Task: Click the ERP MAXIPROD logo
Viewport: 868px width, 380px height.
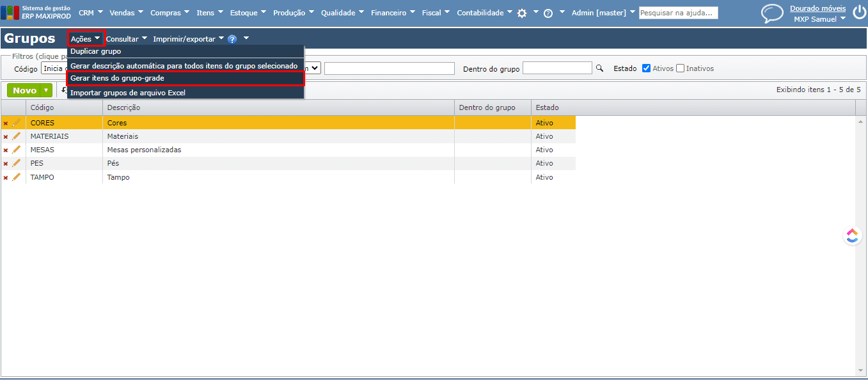Action: [36, 12]
